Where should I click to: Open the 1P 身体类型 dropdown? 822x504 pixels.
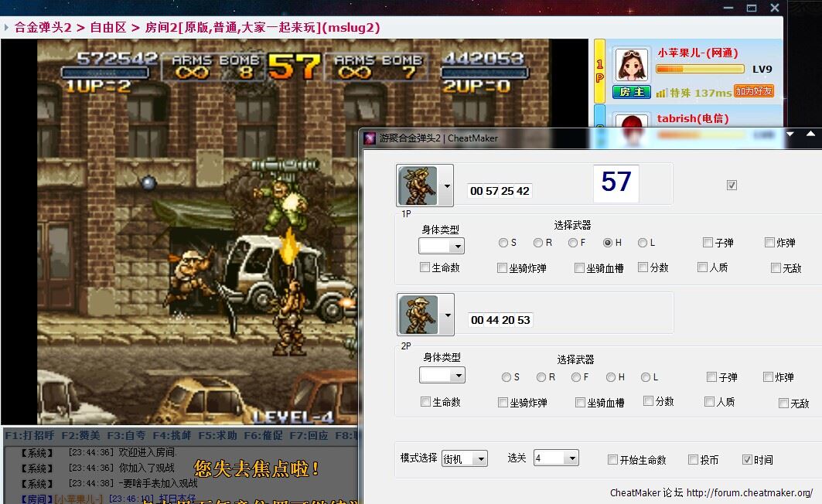click(441, 247)
